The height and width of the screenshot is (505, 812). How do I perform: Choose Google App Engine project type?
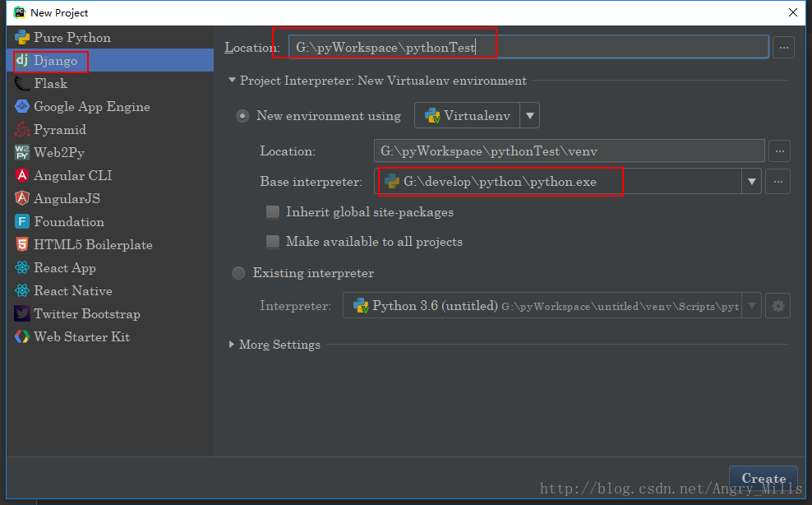click(x=110, y=106)
